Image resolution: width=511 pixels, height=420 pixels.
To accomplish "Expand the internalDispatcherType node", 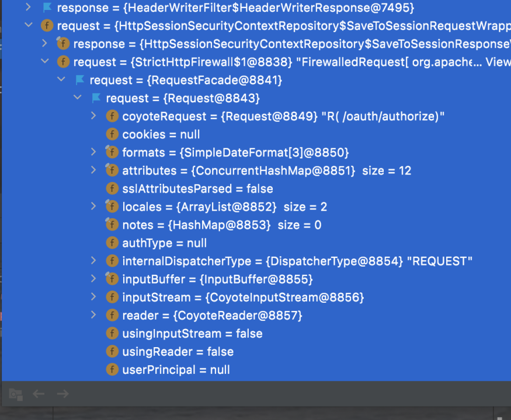I will [x=93, y=261].
